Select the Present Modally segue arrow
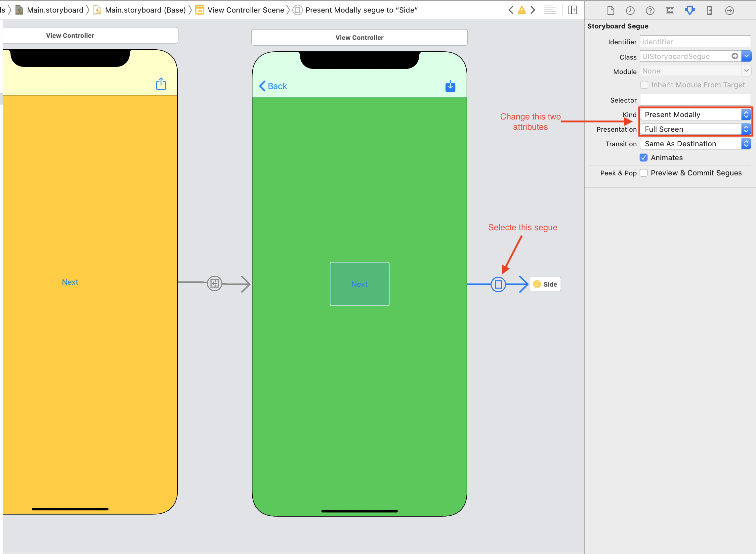This screenshot has height=554, width=756. (498, 284)
